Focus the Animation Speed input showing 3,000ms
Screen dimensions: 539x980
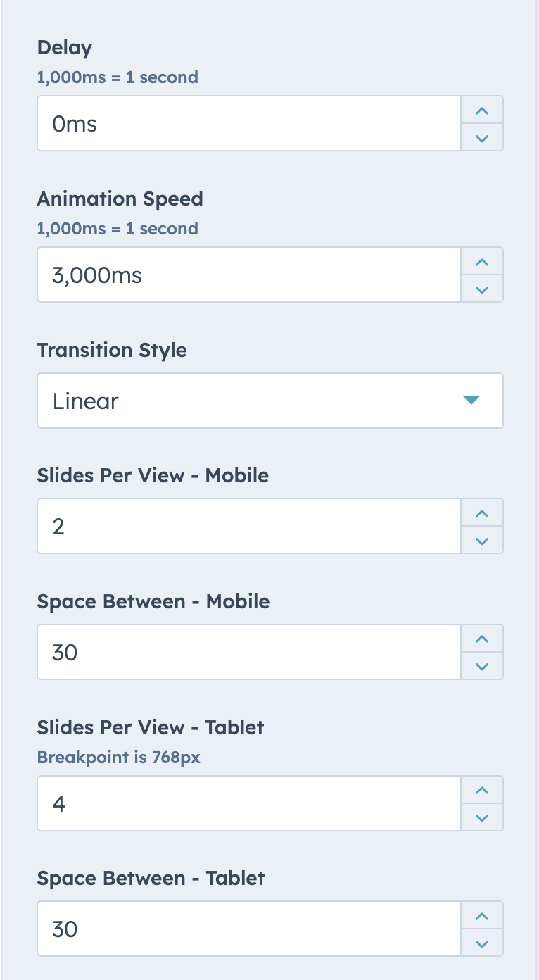click(x=246, y=274)
